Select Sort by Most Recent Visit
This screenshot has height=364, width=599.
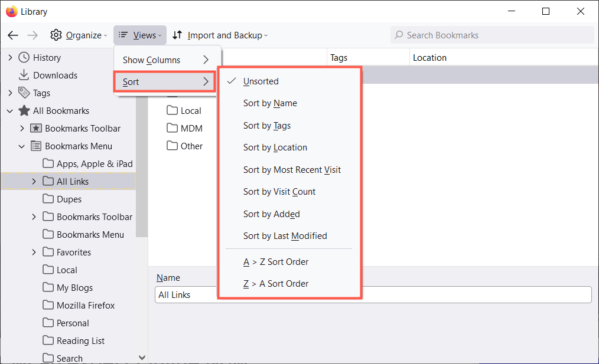[x=292, y=170]
